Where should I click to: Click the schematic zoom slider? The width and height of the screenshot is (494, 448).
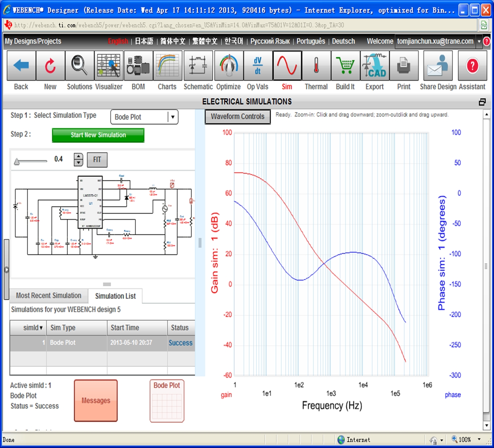tap(31, 161)
